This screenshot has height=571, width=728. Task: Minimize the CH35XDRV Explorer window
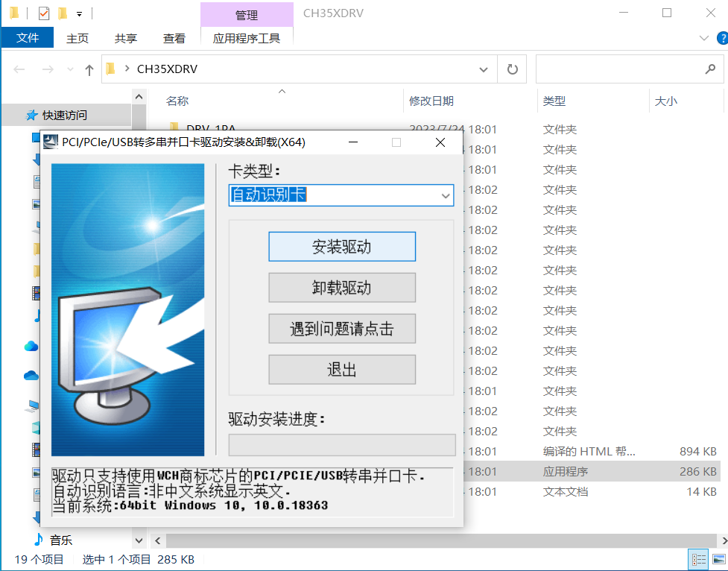[x=624, y=13]
